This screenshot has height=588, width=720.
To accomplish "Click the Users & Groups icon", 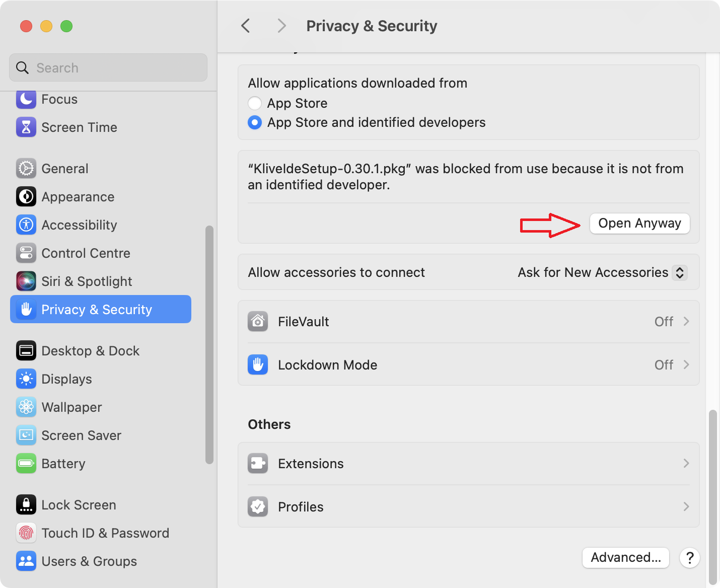I will pos(26,561).
